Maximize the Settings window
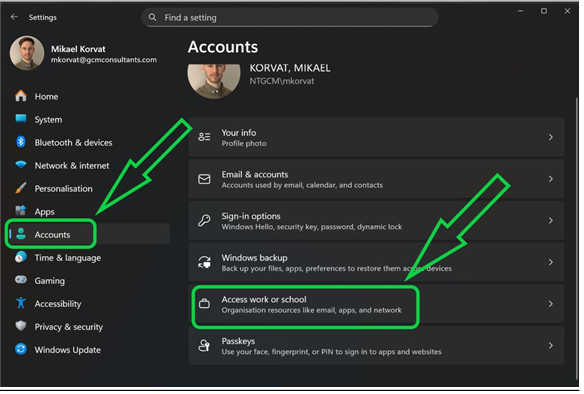 [x=544, y=11]
